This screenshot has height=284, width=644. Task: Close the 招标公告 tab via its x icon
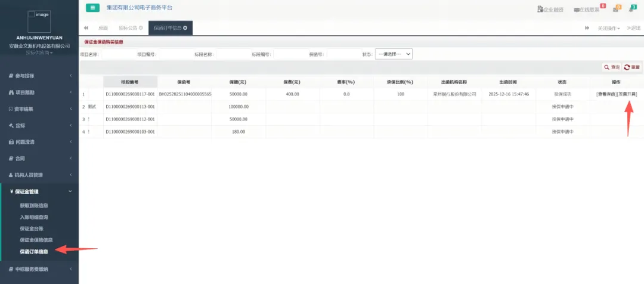(141, 28)
